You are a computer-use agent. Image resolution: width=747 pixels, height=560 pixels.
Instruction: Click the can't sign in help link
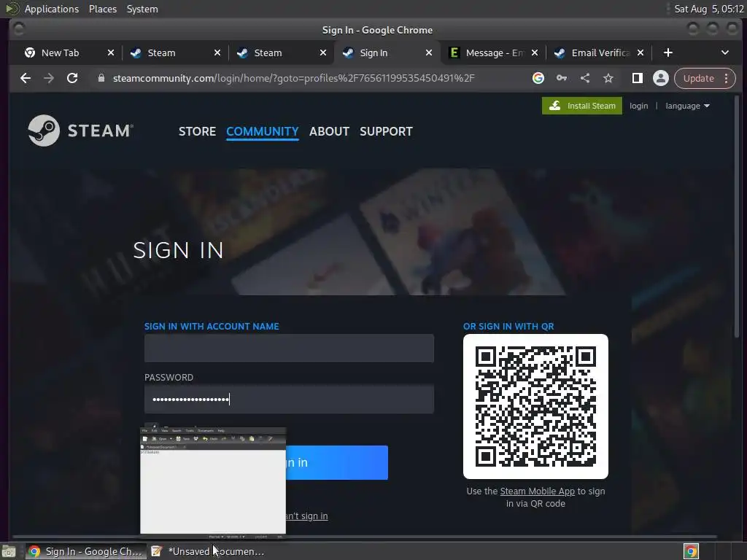point(307,516)
